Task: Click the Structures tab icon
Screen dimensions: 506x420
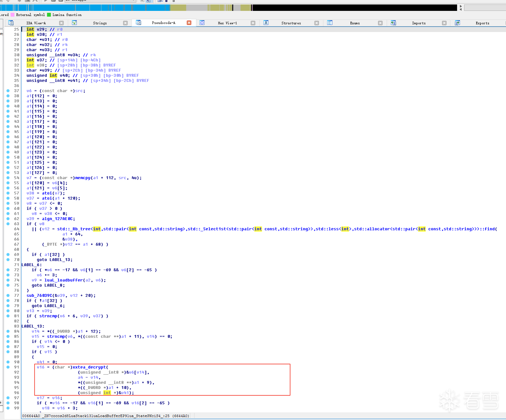Action: point(266,23)
